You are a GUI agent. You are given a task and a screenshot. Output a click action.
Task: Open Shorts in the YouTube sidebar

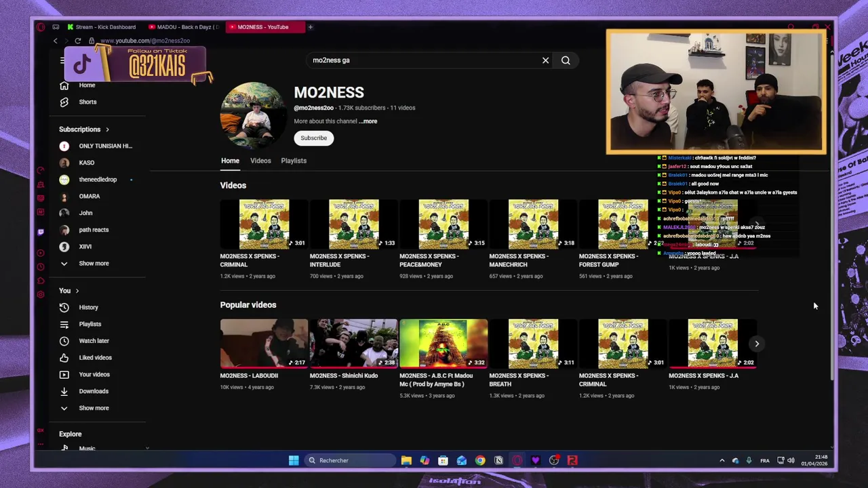[x=79, y=102]
